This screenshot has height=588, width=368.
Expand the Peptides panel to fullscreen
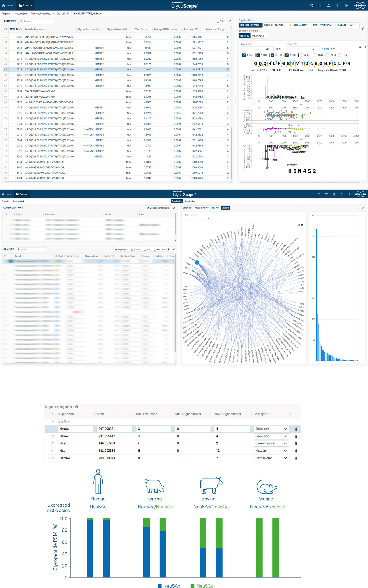coord(230,21)
